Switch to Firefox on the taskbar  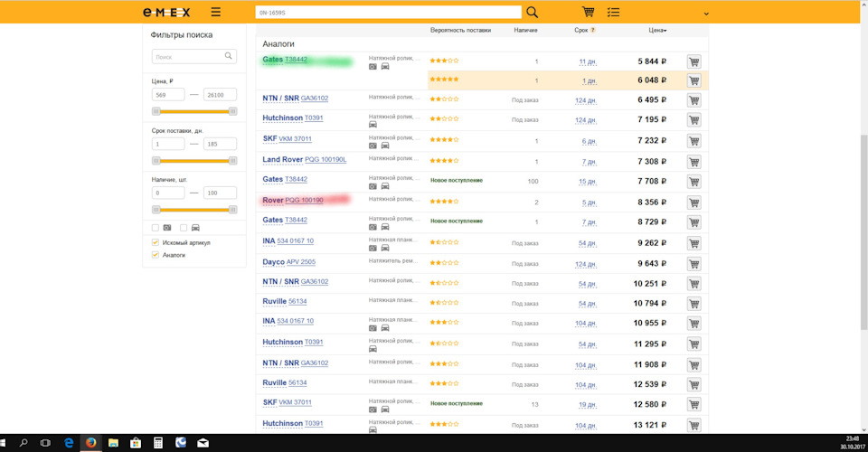(90, 443)
